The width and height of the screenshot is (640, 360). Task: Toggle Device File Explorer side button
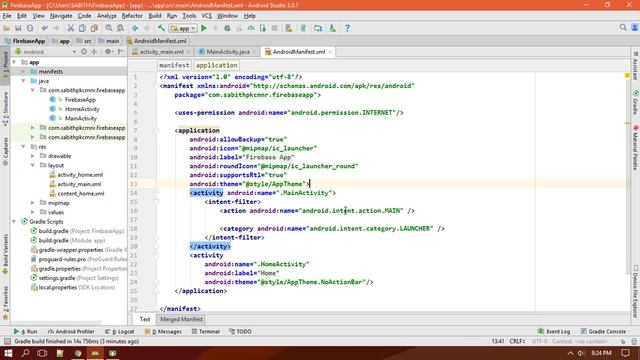click(x=636, y=291)
